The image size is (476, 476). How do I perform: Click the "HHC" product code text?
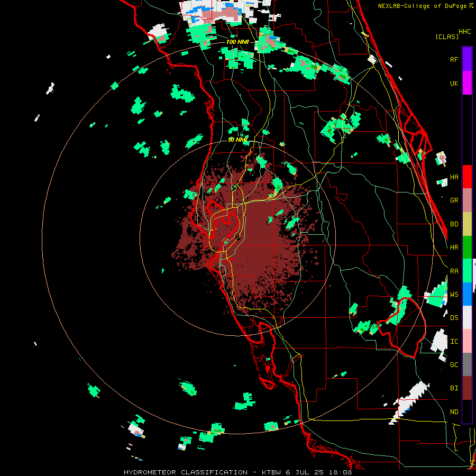(x=465, y=32)
